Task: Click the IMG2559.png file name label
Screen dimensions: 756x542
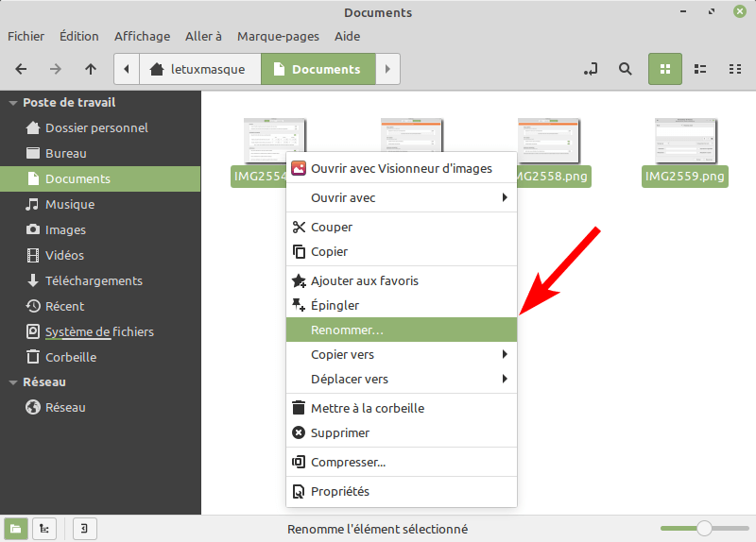Action: pyautogui.click(x=684, y=177)
